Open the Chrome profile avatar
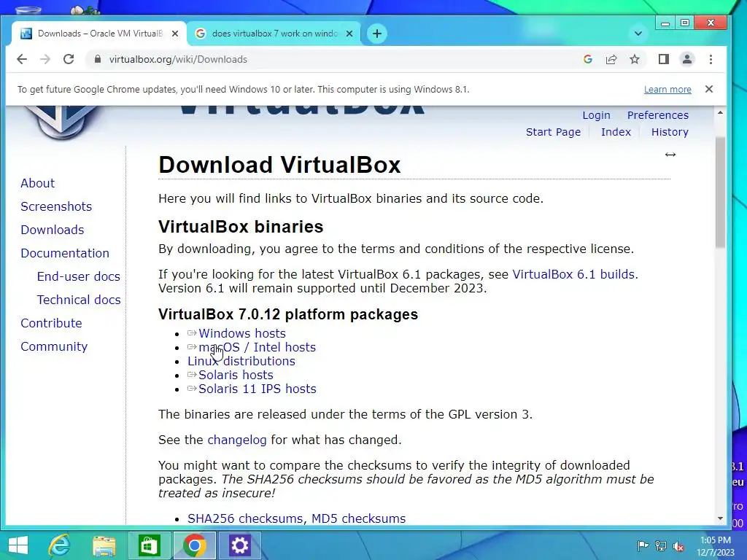The image size is (747, 560). click(x=687, y=59)
